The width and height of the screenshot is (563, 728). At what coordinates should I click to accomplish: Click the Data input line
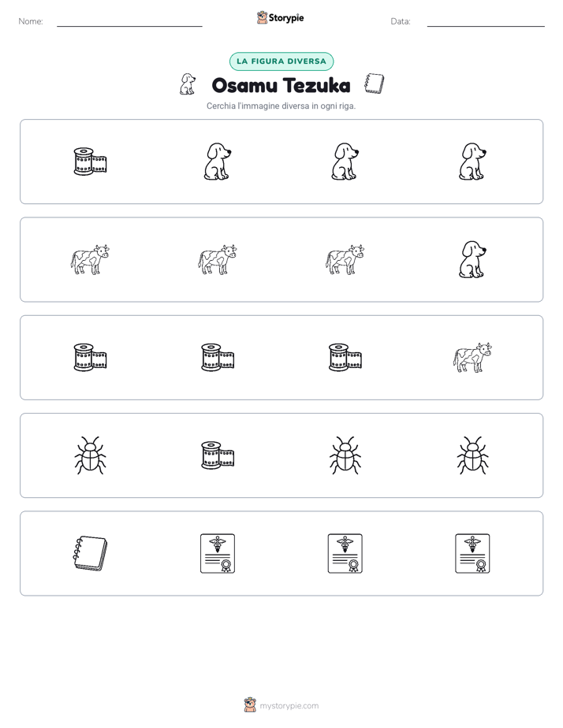pyautogui.click(x=486, y=22)
